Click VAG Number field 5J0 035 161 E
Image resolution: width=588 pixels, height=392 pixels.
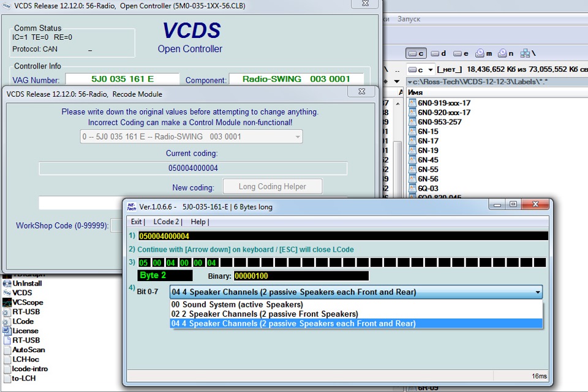[123, 79]
